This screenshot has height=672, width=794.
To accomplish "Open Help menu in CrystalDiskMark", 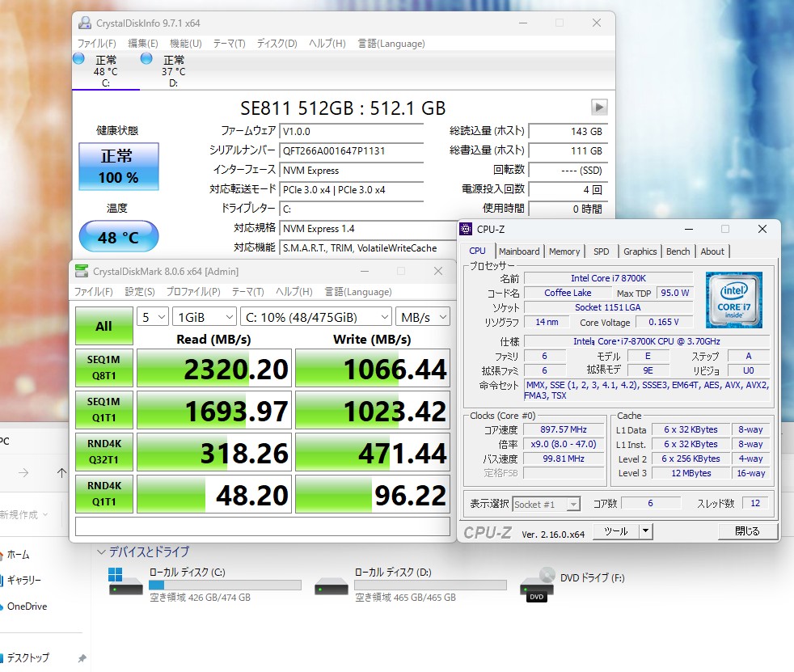I will (x=294, y=292).
